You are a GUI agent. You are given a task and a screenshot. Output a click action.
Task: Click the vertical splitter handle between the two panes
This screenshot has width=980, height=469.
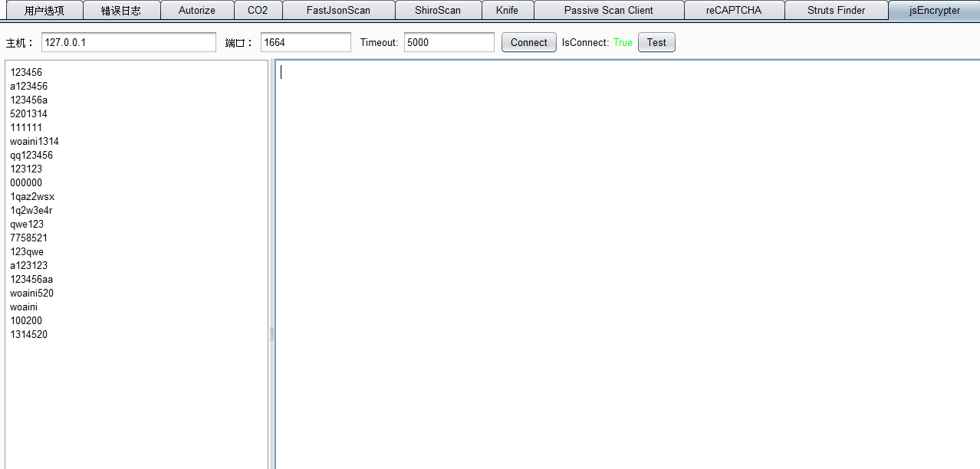click(271, 334)
